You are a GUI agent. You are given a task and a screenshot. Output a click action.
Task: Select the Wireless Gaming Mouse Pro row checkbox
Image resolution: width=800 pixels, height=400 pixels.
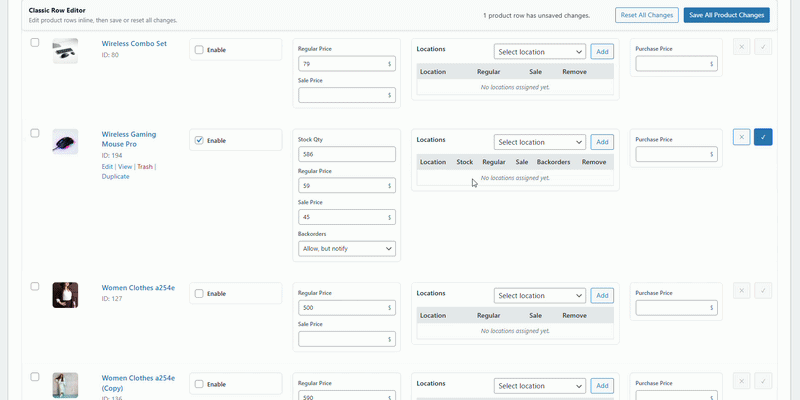(35, 133)
